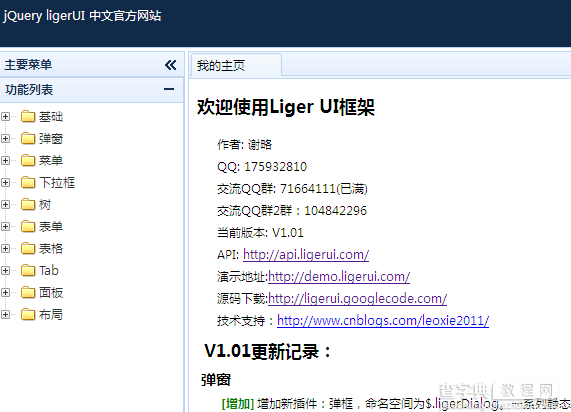Collapse the 主要菜单 sidebar with the double-arrow icon

pos(170,65)
